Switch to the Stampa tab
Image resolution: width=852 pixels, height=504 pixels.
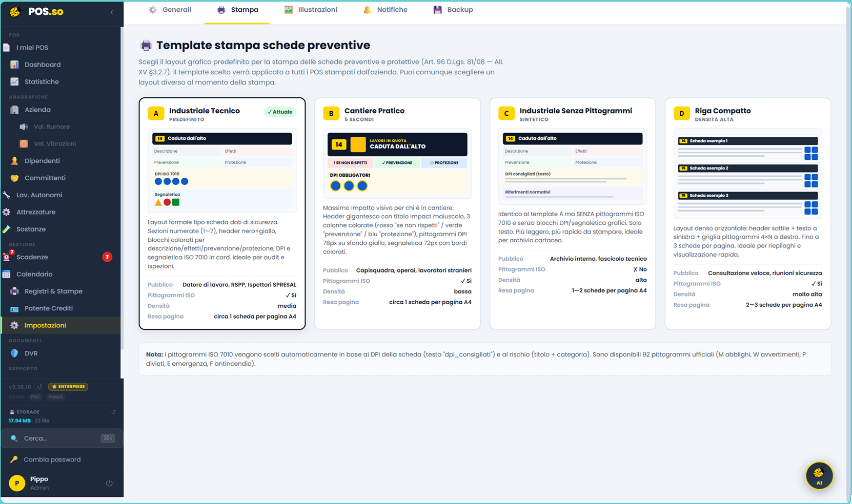237,10
